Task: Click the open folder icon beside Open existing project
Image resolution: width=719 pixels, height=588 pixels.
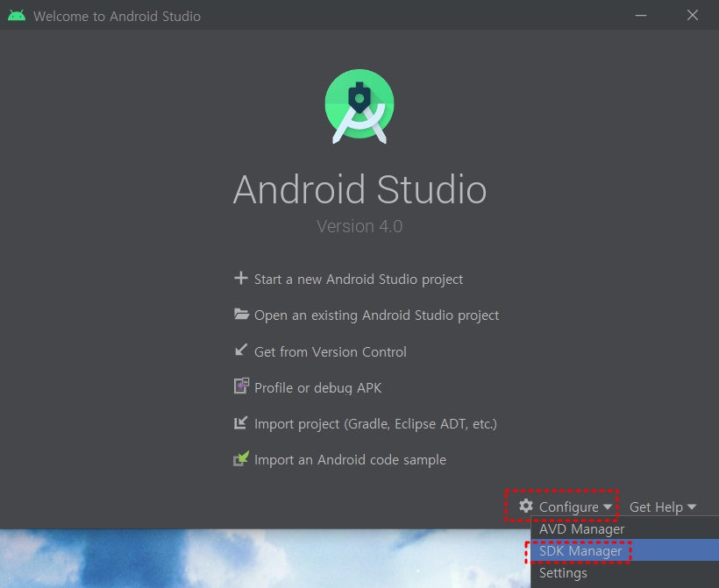Action: pyautogui.click(x=241, y=315)
